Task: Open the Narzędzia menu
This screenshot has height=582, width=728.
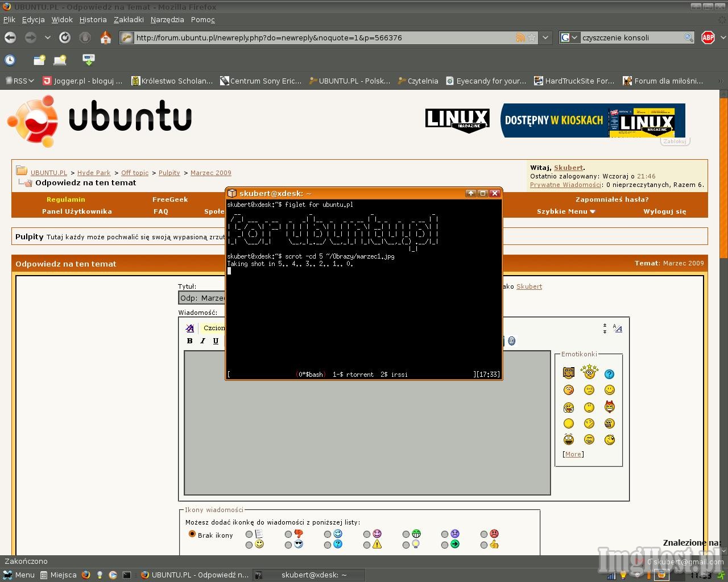Action: 167,19
